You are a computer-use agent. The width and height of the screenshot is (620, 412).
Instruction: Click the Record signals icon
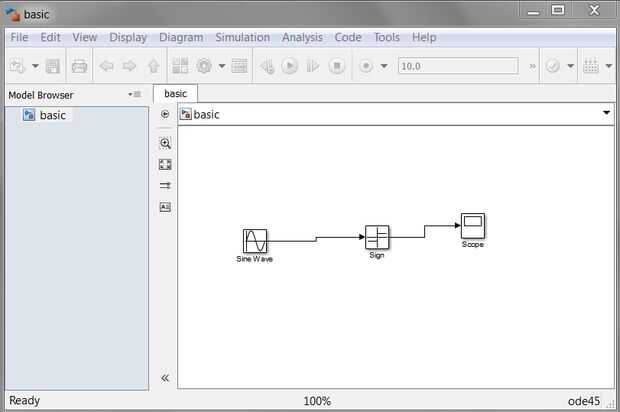point(366,66)
